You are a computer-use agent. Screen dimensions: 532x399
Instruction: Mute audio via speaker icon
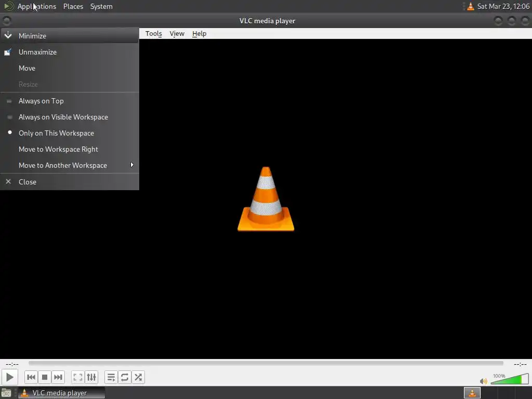pyautogui.click(x=484, y=381)
